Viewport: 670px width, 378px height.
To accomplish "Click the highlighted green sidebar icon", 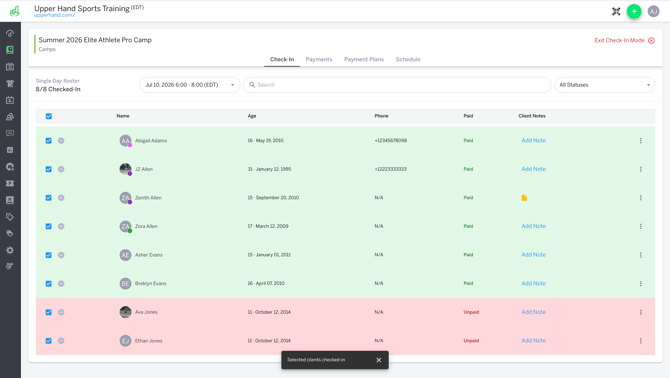I will 10,50.
